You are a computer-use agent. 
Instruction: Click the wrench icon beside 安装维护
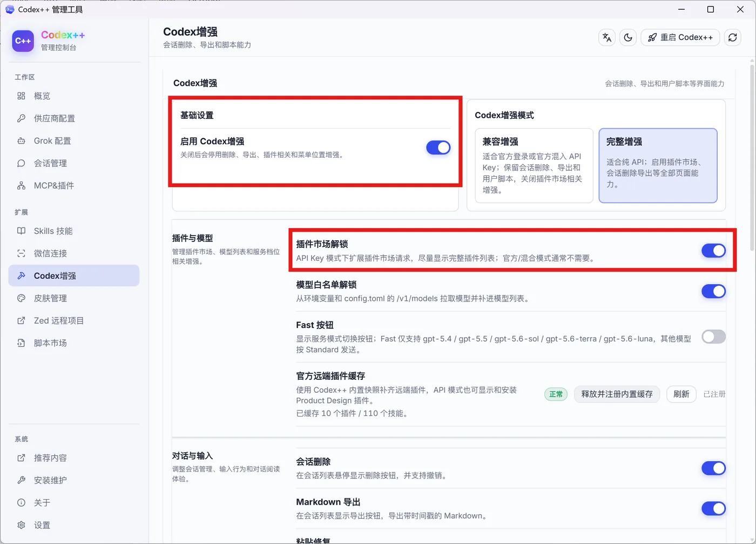point(21,480)
